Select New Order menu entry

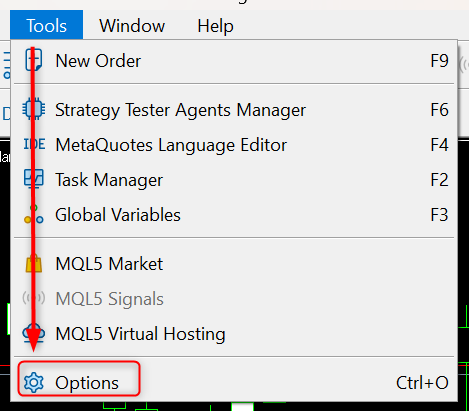coord(234,61)
